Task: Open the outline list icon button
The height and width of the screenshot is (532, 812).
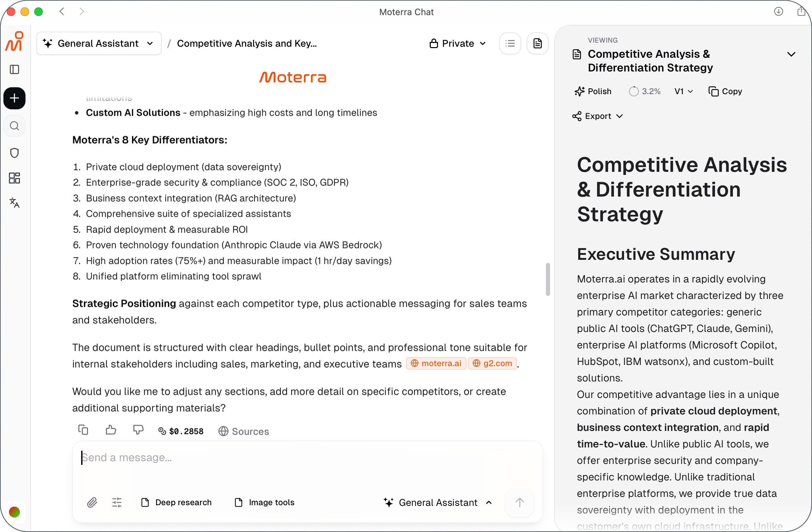Action: [510, 43]
